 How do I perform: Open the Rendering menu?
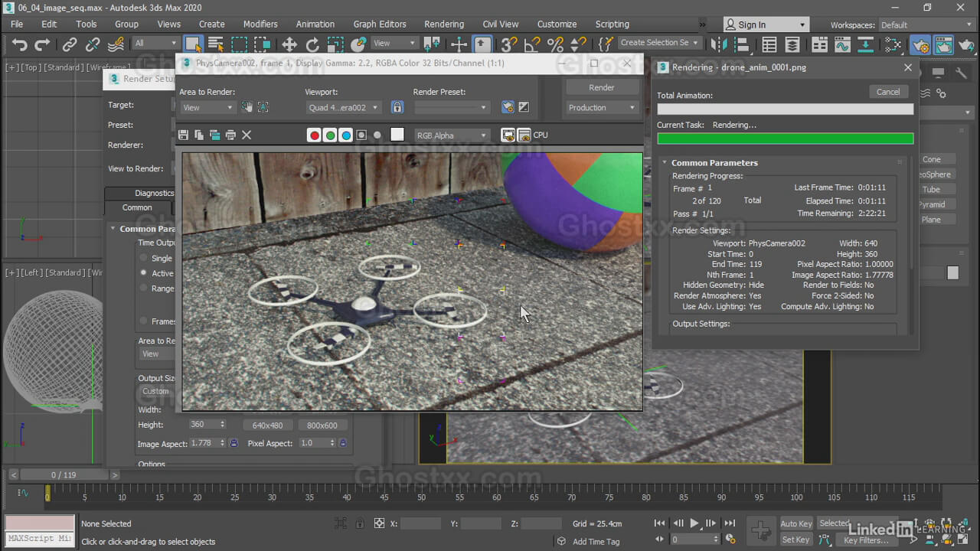(x=444, y=24)
